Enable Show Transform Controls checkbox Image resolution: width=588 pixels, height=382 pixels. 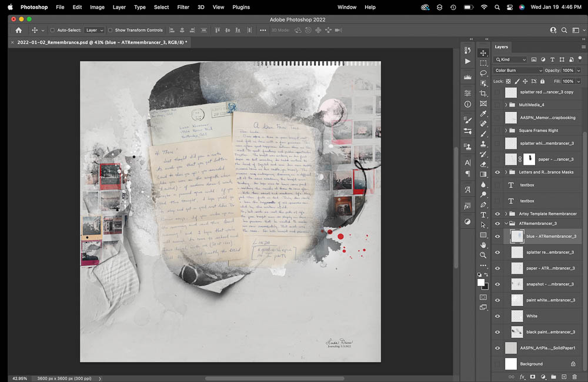(111, 31)
